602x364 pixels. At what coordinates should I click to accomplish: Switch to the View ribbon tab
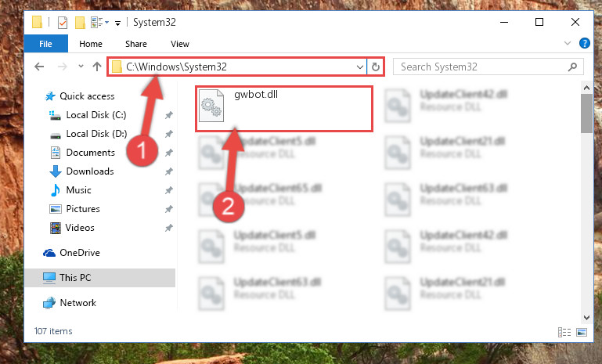pos(180,44)
